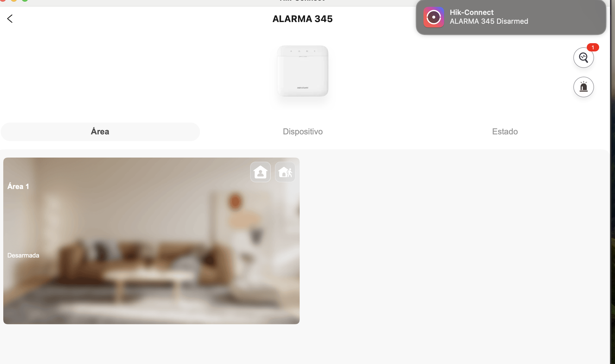Open the Estado tab

coord(505,132)
